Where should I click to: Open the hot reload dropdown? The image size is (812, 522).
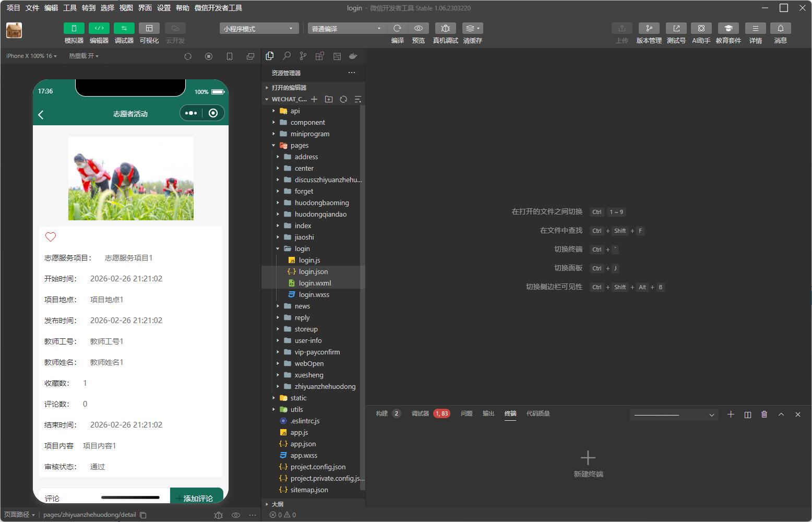(x=83, y=56)
